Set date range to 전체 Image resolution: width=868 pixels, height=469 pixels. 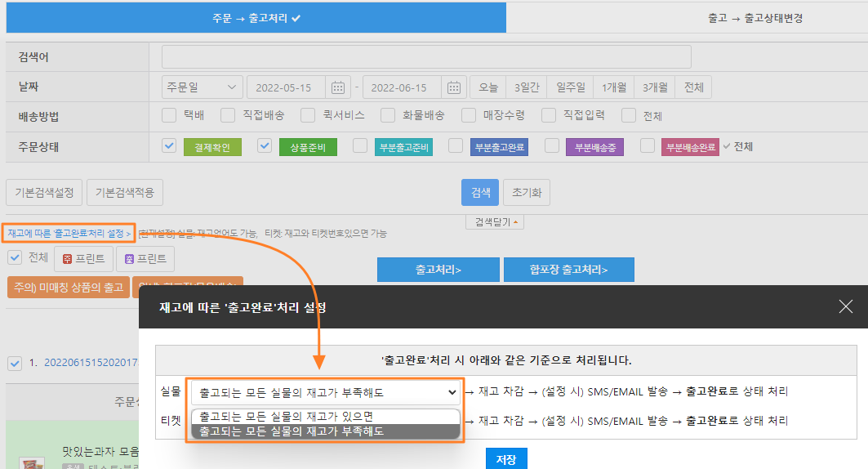click(693, 87)
